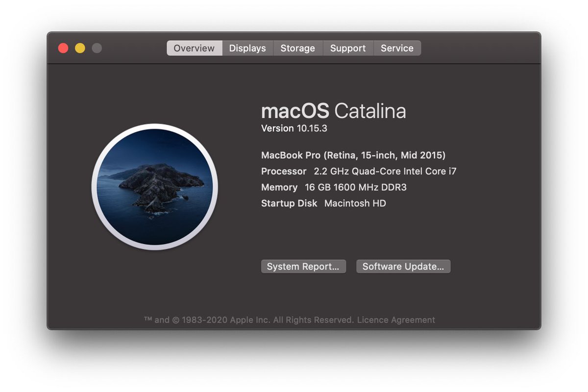Open the Displays tab

click(x=247, y=48)
